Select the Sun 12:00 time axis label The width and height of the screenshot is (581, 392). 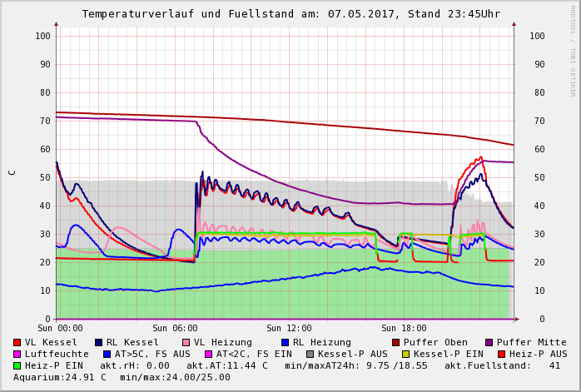289,329
